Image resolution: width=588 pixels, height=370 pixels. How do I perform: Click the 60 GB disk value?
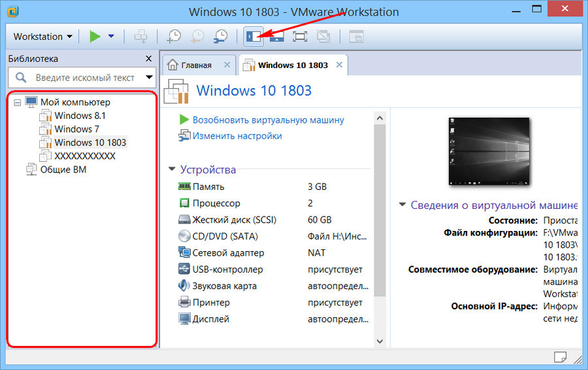coord(319,219)
